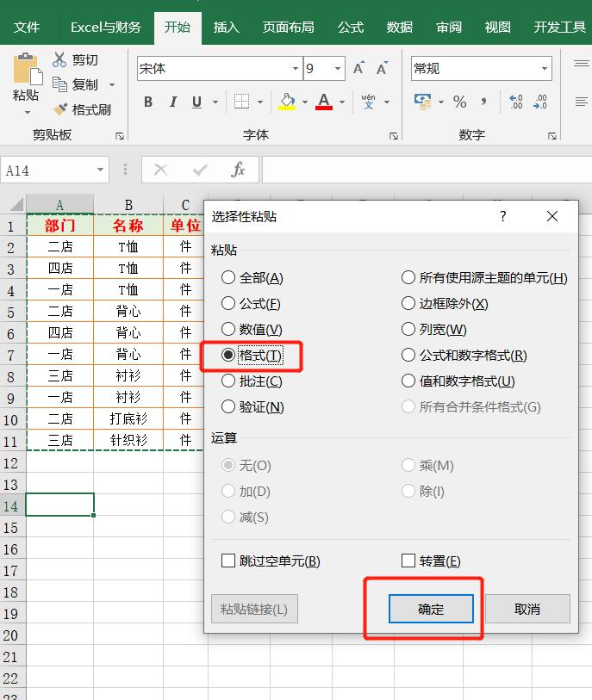Click Decrease Decimal icon
This screenshot has height=700, width=592.
point(540,102)
